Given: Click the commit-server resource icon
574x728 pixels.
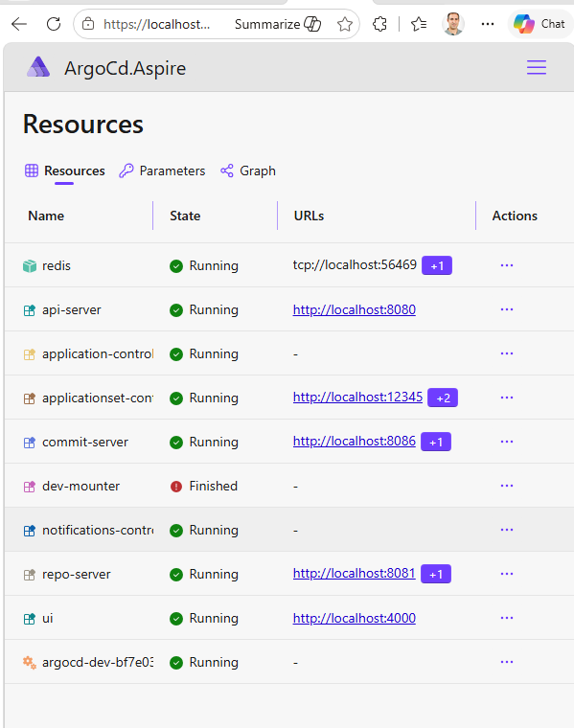Looking at the screenshot, I should (30, 443).
